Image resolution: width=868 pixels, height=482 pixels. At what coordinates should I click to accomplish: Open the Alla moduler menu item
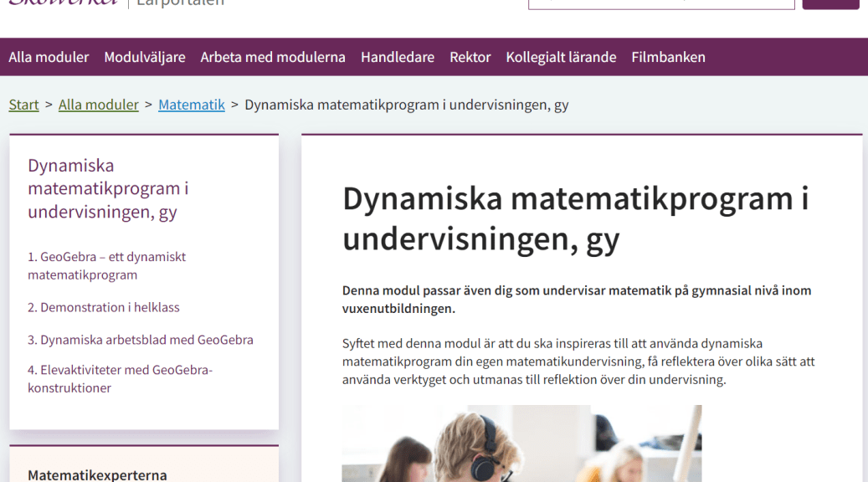[49, 57]
